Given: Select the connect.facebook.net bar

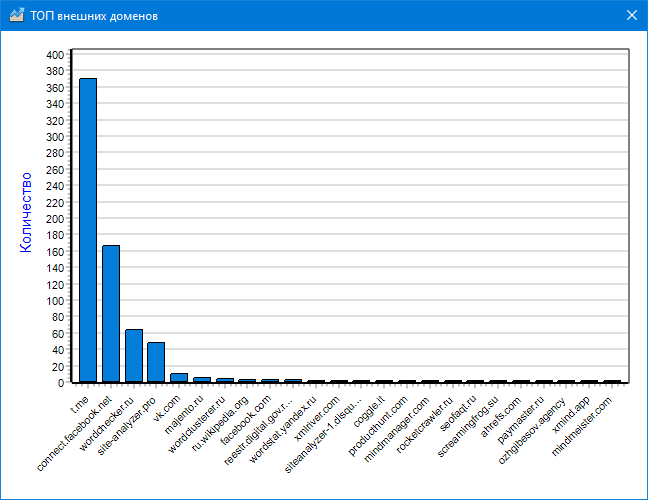Looking at the screenshot, I should coord(111,313).
